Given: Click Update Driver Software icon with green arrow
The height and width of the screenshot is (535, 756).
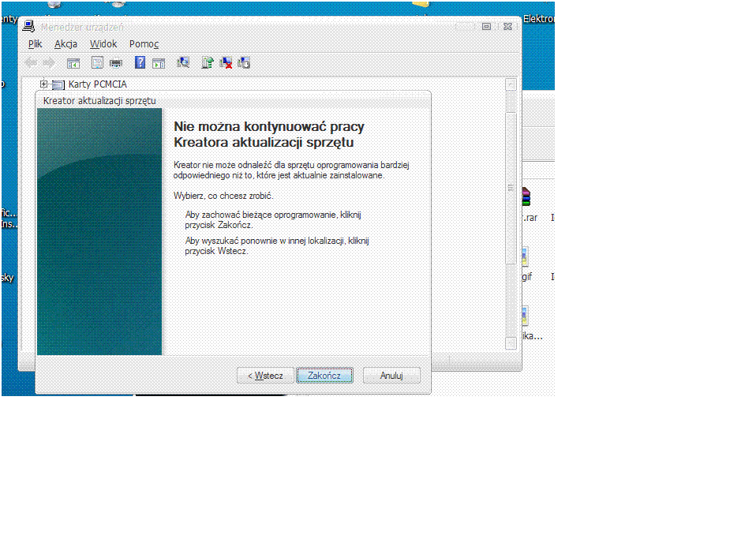Looking at the screenshot, I should tap(208, 62).
